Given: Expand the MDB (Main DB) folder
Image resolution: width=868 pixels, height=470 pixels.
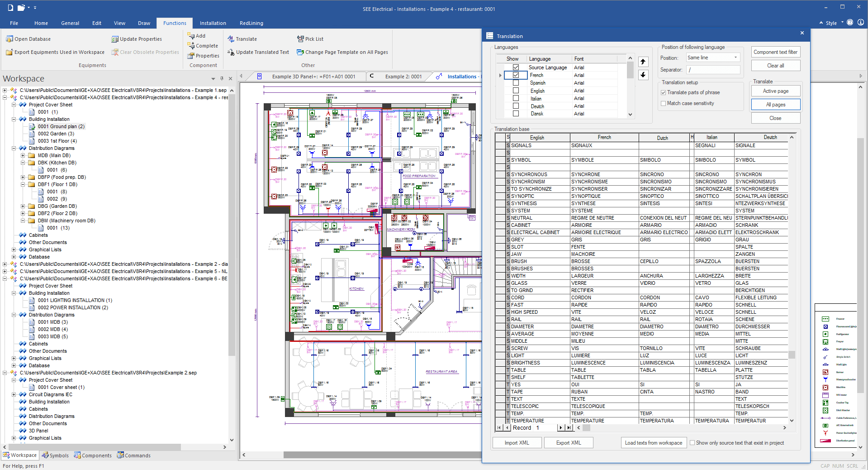Looking at the screenshot, I should (23, 155).
